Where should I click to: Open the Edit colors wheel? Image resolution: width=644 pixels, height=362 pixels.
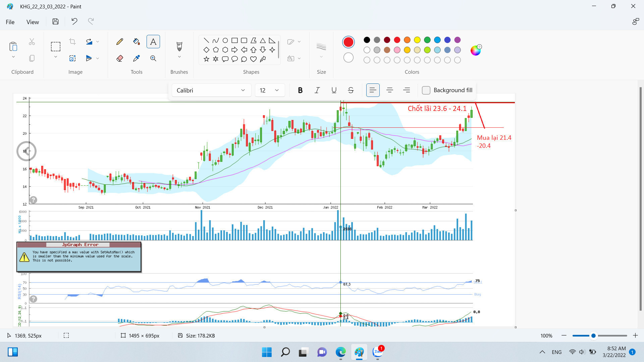pyautogui.click(x=476, y=50)
